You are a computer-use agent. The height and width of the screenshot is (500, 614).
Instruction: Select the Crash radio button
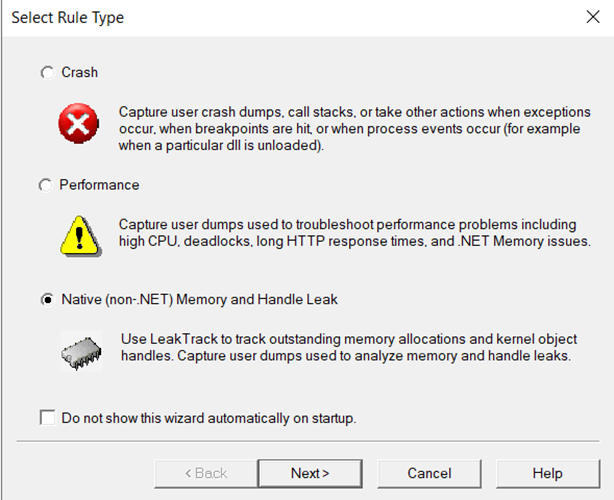(47, 73)
